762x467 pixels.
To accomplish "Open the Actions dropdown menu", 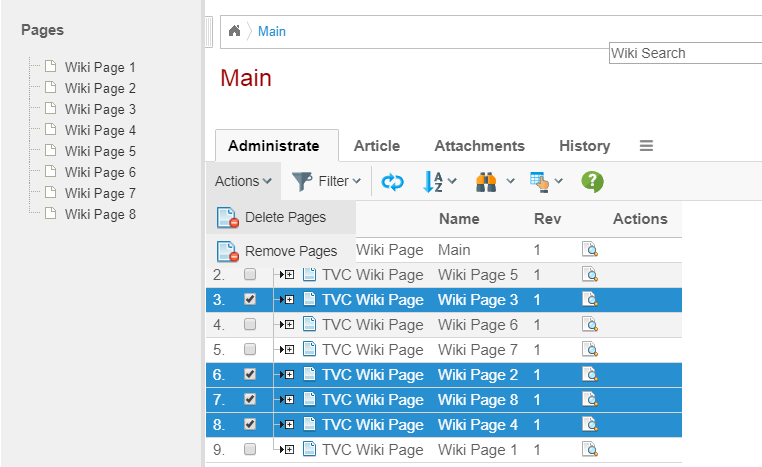I will pos(243,181).
